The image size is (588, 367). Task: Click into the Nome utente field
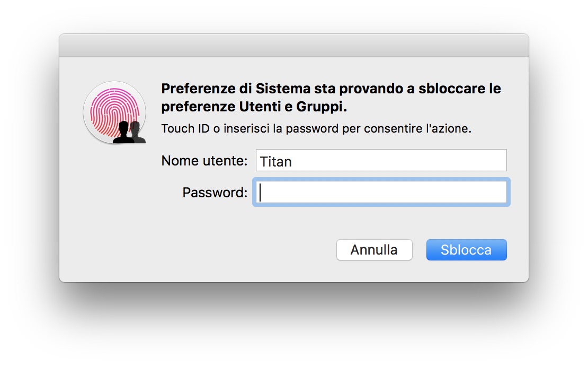tap(381, 160)
